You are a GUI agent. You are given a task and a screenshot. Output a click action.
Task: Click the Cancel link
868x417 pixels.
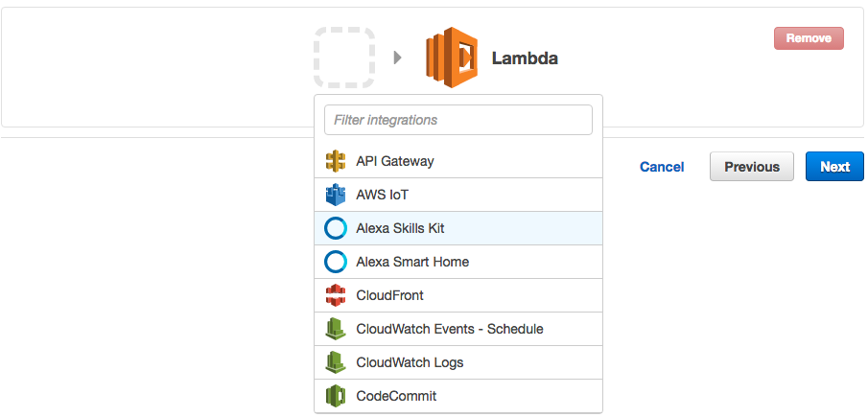pos(662,167)
